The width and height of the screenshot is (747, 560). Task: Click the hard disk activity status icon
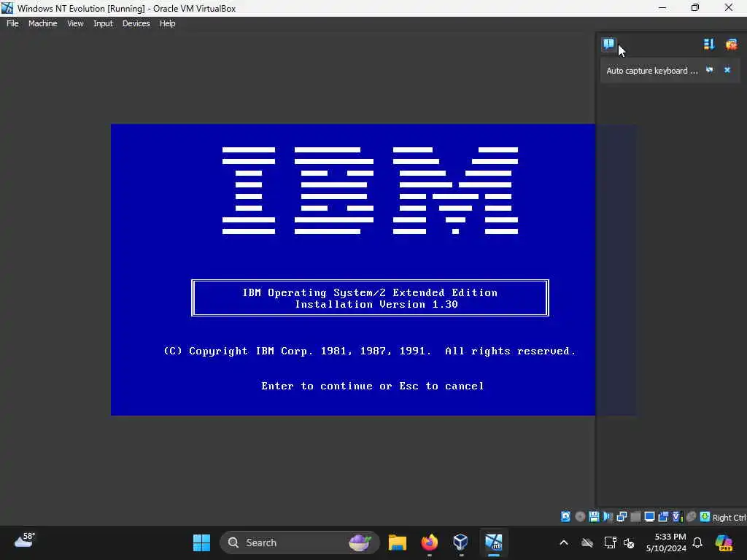[565, 517]
